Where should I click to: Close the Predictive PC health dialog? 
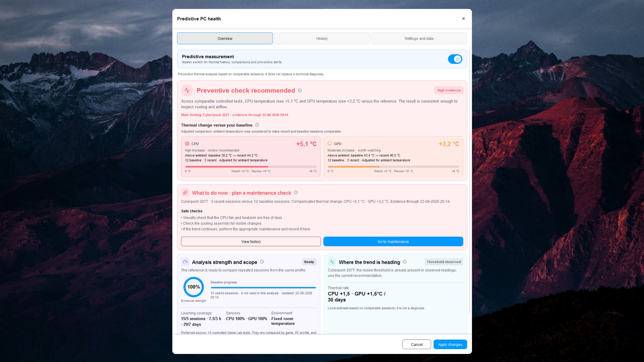pos(464,19)
